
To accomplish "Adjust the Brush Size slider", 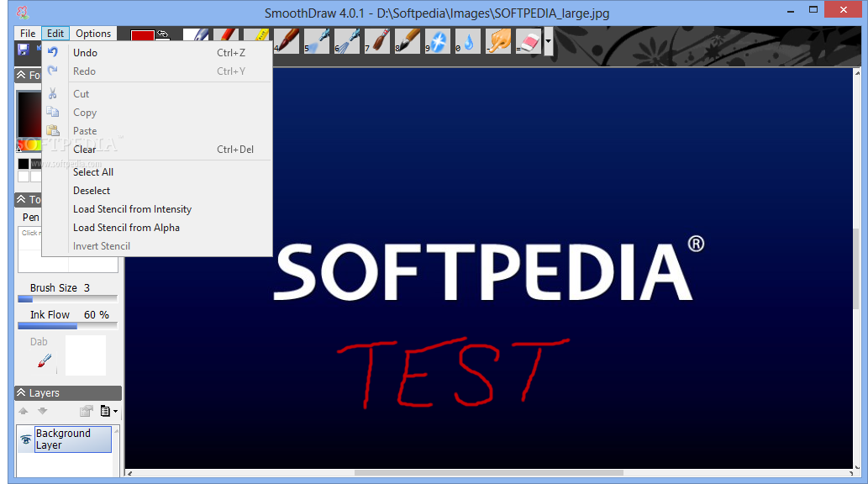I will click(x=67, y=299).
